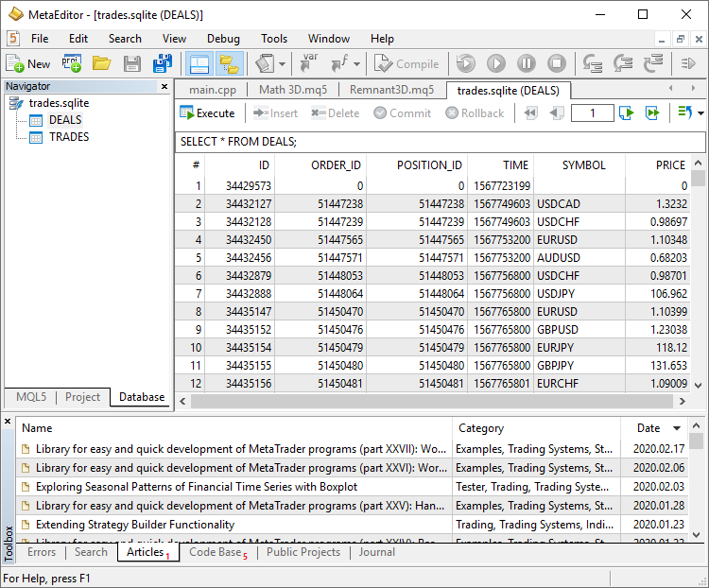Switch to main.cpp tab

click(x=213, y=90)
